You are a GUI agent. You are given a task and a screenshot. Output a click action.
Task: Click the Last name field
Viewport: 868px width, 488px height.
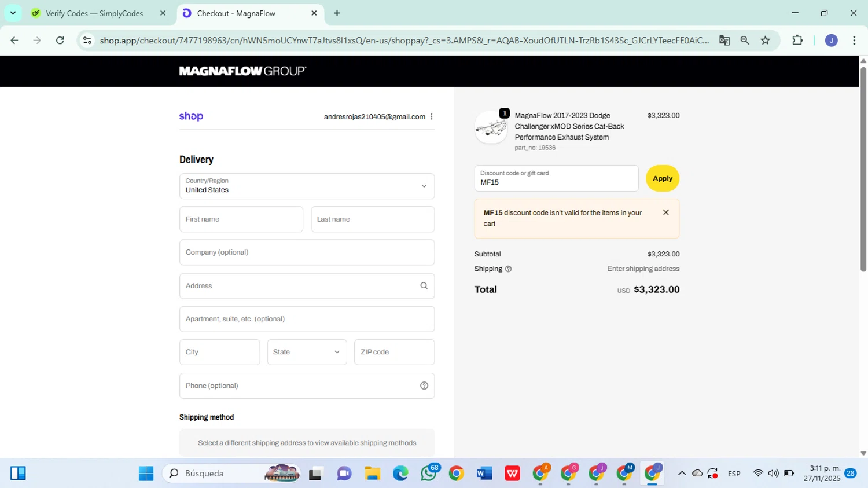point(373,219)
